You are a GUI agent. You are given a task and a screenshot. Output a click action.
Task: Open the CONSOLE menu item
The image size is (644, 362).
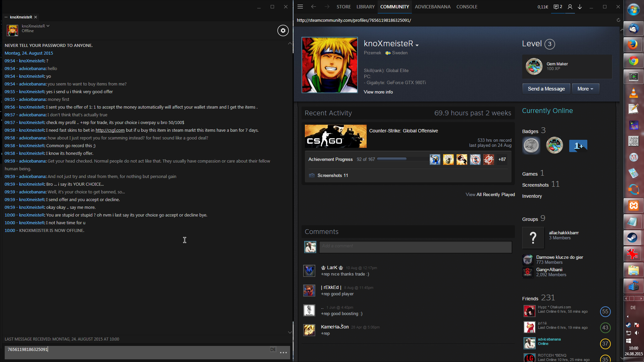pyautogui.click(x=467, y=7)
